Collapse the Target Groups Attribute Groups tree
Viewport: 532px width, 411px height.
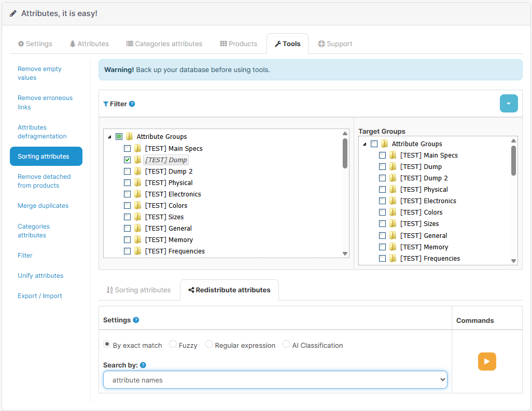(365, 144)
